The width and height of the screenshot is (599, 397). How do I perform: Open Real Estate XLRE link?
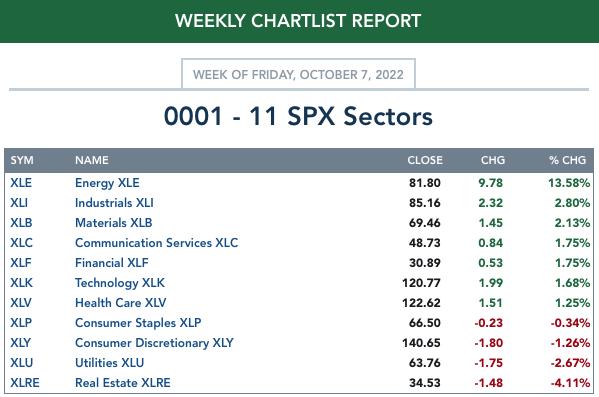point(123,382)
